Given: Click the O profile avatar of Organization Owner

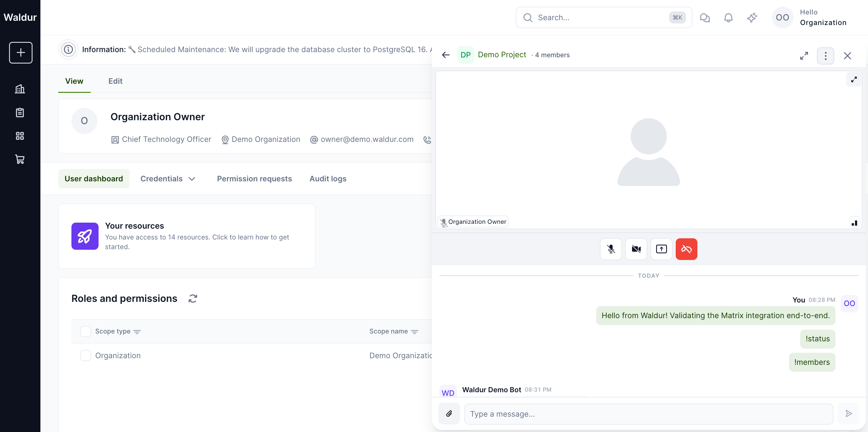Looking at the screenshot, I should (x=84, y=121).
